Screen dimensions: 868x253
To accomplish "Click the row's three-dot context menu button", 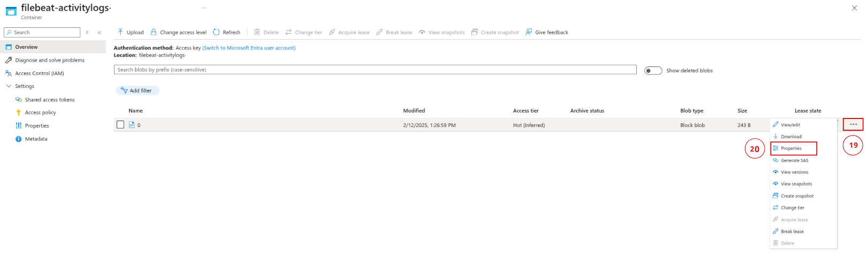I will (854, 124).
